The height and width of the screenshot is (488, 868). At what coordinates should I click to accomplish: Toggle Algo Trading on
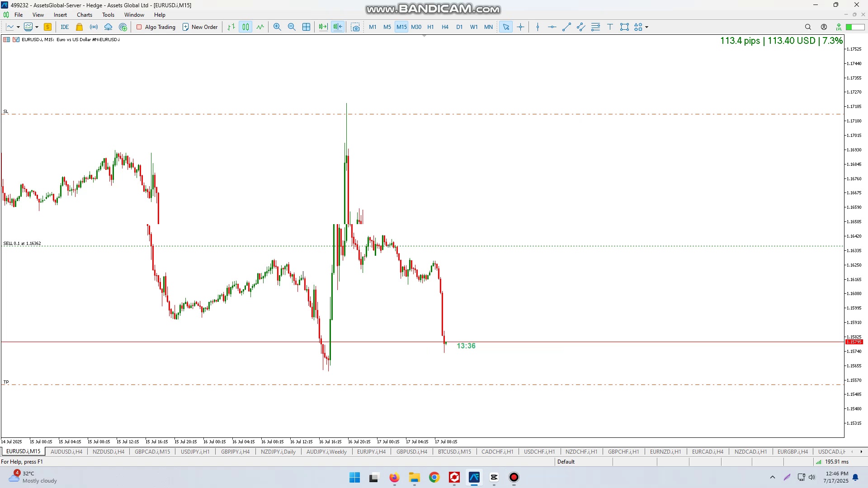click(156, 27)
